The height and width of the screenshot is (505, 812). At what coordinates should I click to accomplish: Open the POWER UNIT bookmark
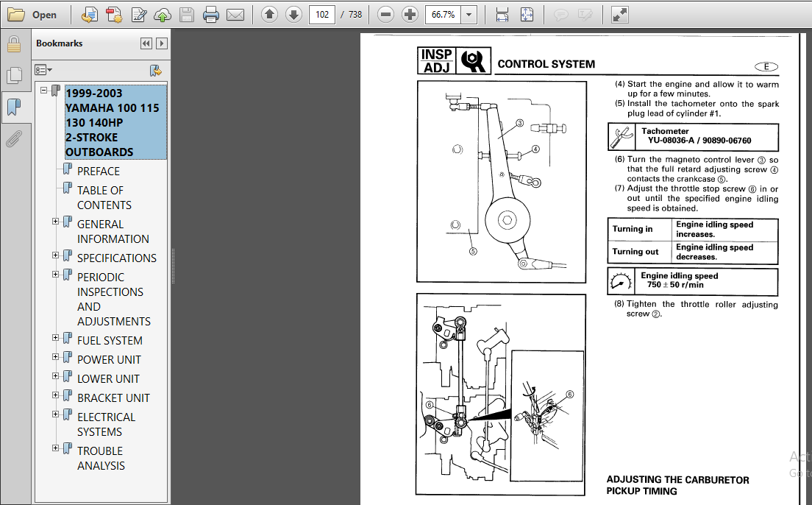click(109, 360)
